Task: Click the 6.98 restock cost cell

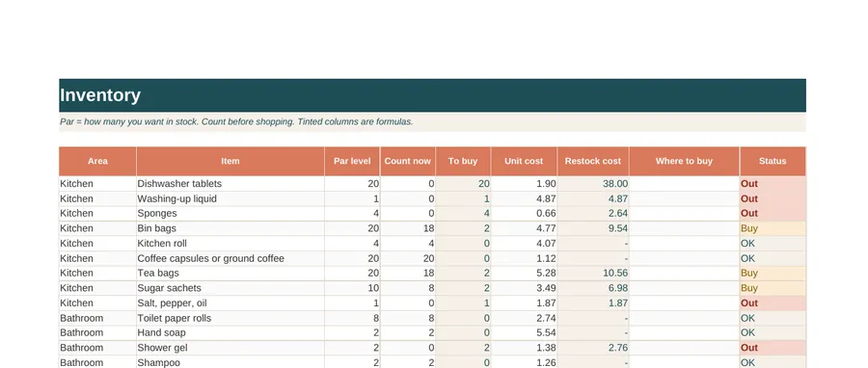Action: click(x=593, y=288)
